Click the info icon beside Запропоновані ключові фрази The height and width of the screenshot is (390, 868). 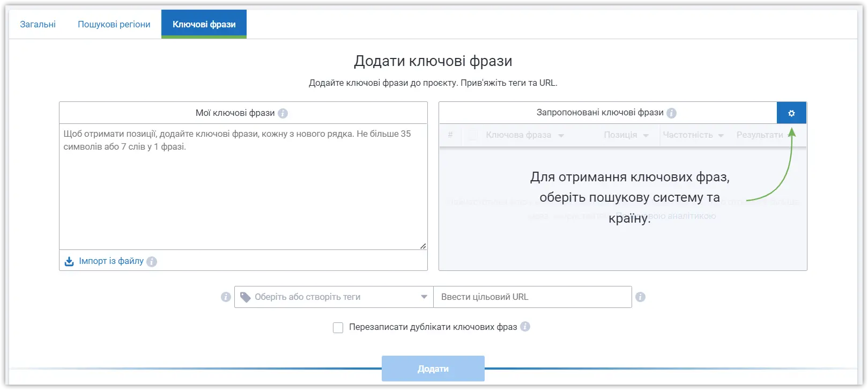[x=671, y=113]
